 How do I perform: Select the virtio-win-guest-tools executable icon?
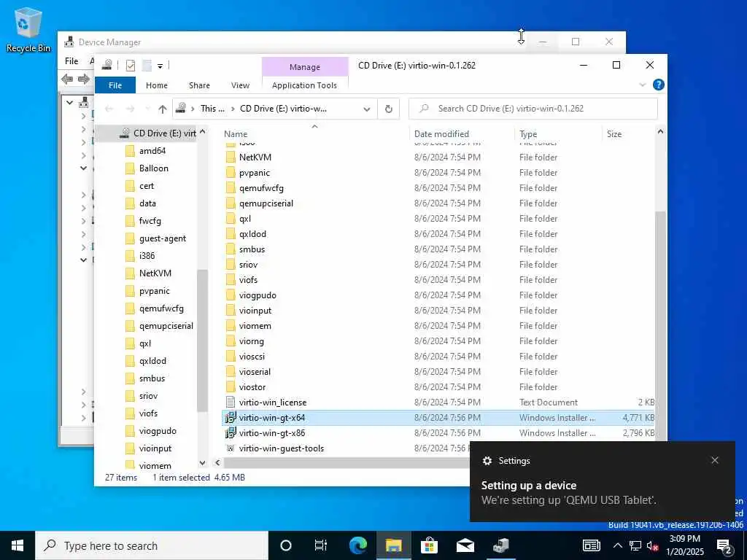tap(231, 448)
